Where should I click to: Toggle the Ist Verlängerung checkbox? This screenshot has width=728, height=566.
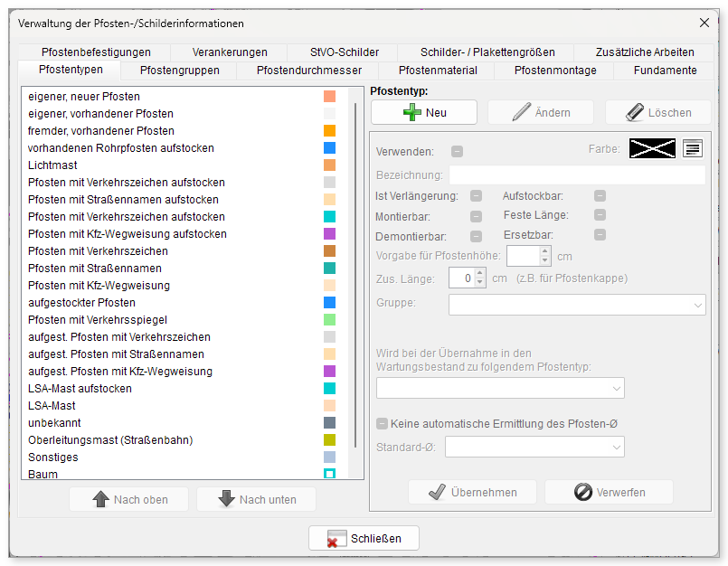[x=476, y=196]
